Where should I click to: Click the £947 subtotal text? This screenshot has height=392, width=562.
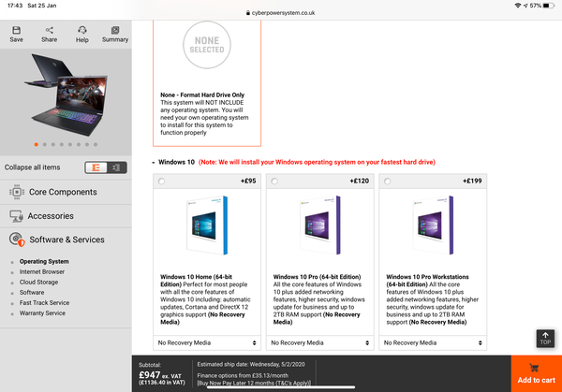tap(150, 375)
